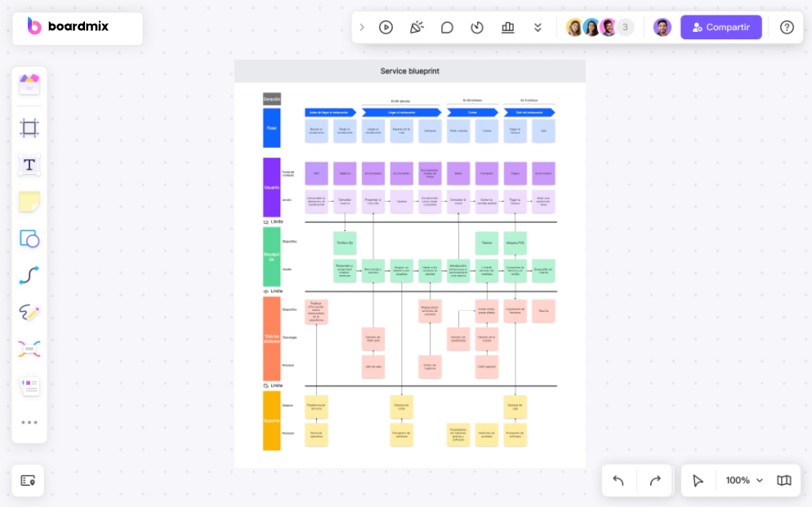The image size is (812, 507).
Task: Select the blue Fase lane block
Action: pyautogui.click(x=271, y=128)
